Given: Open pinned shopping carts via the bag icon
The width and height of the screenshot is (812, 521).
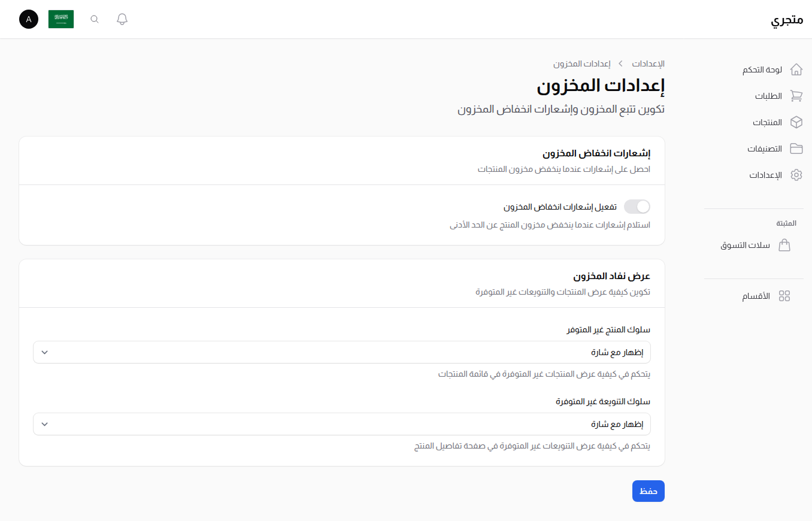Looking at the screenshot, I should pyautogui.click(x=784, y=245).
